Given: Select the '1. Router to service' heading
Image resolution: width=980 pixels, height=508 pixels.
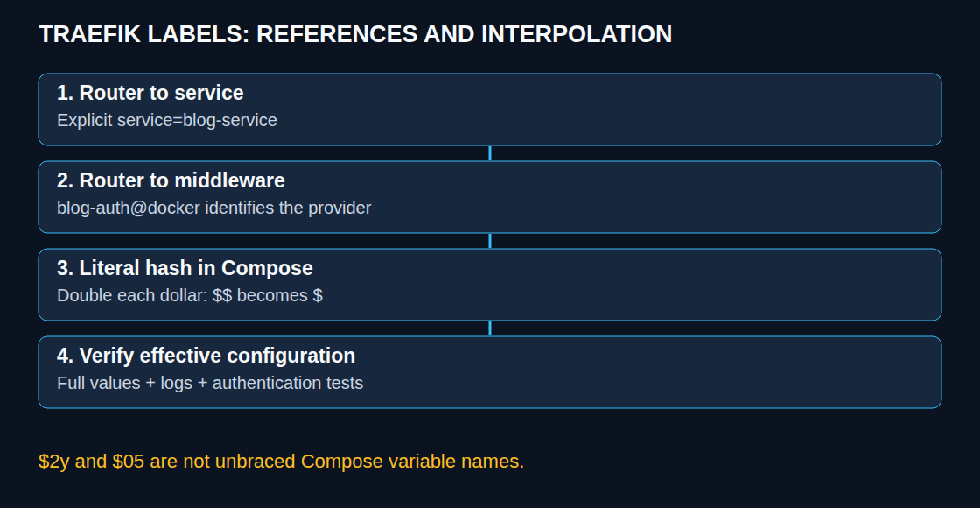Looking at the screenshot, I should (150, 93).
